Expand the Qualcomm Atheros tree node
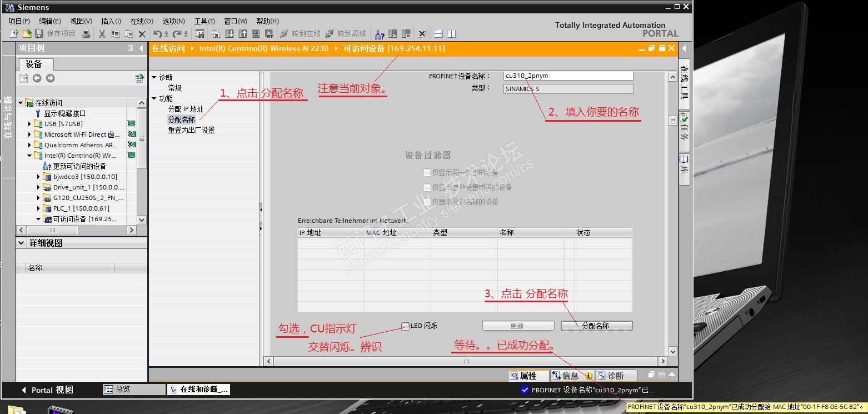The width and height of the screenshot is (868, 414). coord(29,145)
